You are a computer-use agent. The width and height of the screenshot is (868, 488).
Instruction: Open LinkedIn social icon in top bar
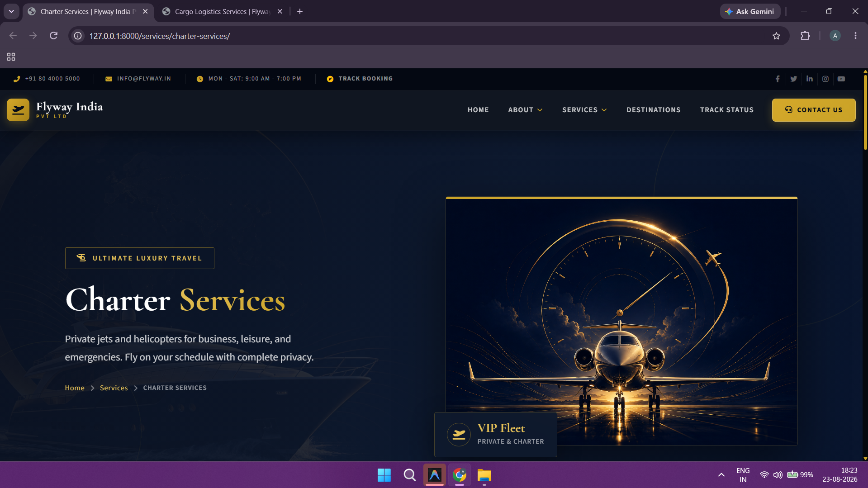click(x=809, y=79)
